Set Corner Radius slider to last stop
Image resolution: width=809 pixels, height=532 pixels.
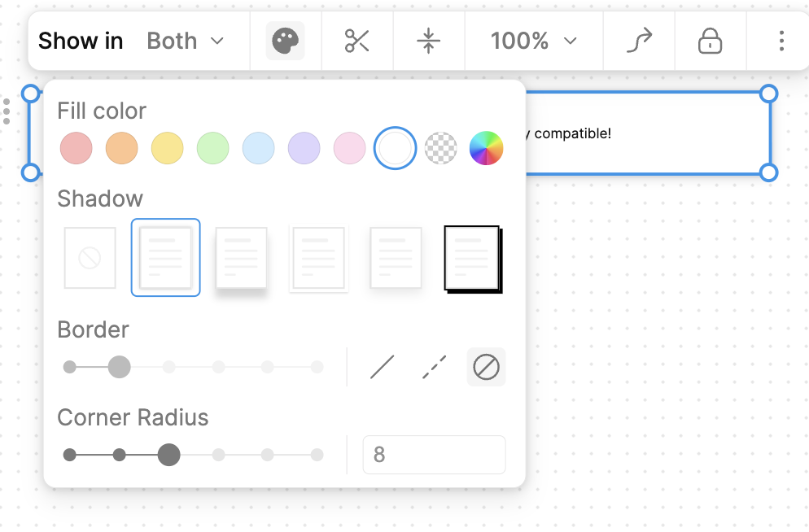(x=317, y=455)
